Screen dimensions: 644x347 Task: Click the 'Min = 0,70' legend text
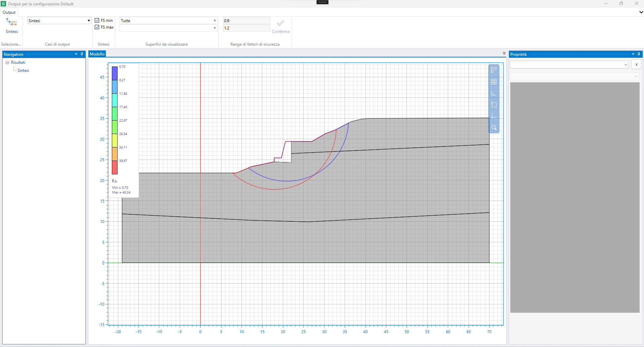tap(120, 188)
